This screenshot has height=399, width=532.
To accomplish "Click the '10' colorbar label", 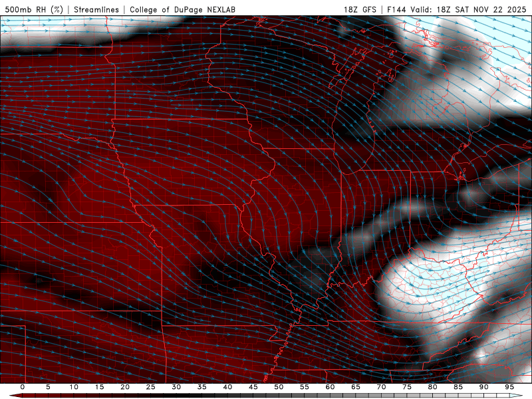I will click(x=74, y=387).
